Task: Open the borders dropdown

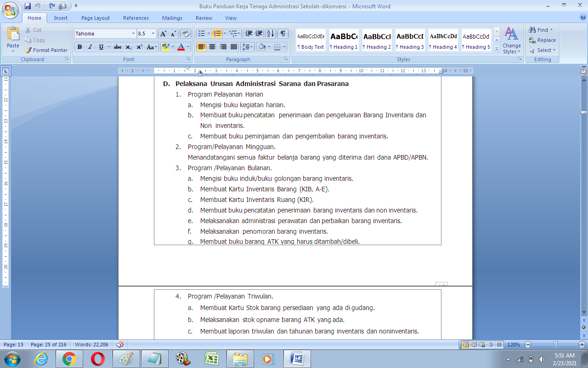Action: click(x=284, y=47)
